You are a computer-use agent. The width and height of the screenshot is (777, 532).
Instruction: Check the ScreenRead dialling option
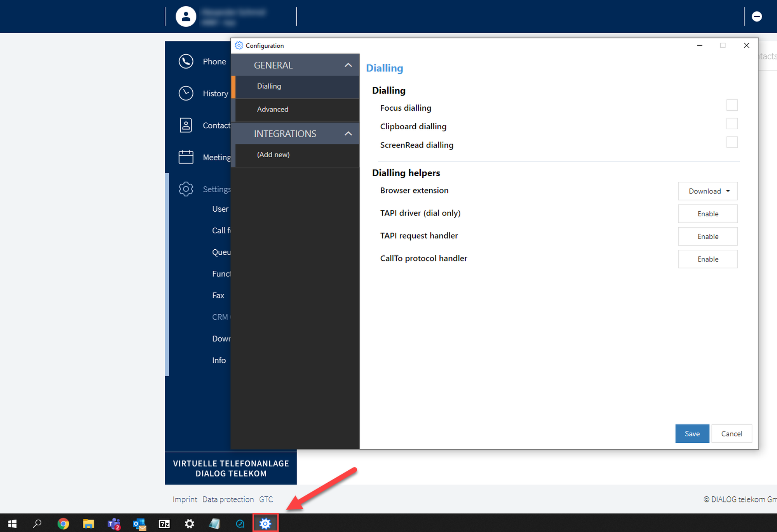732,142
